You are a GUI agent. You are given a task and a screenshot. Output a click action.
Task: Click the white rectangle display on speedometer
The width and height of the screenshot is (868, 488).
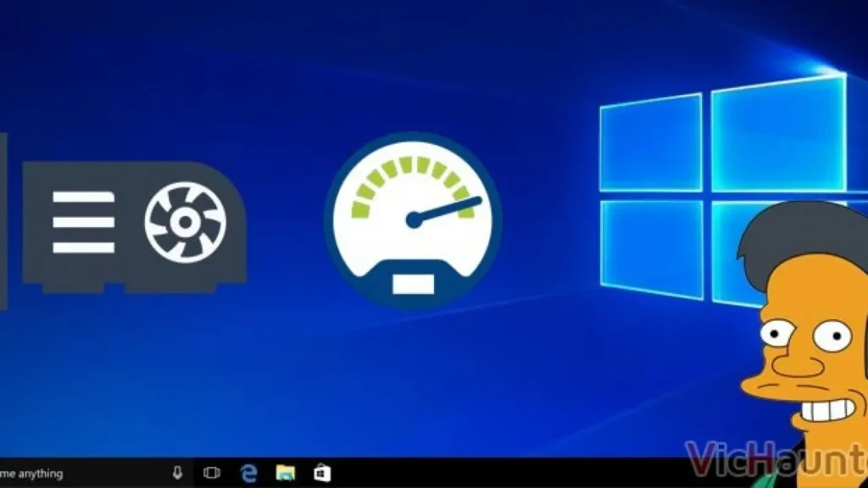pyautogui.click(x=413, y=283)
